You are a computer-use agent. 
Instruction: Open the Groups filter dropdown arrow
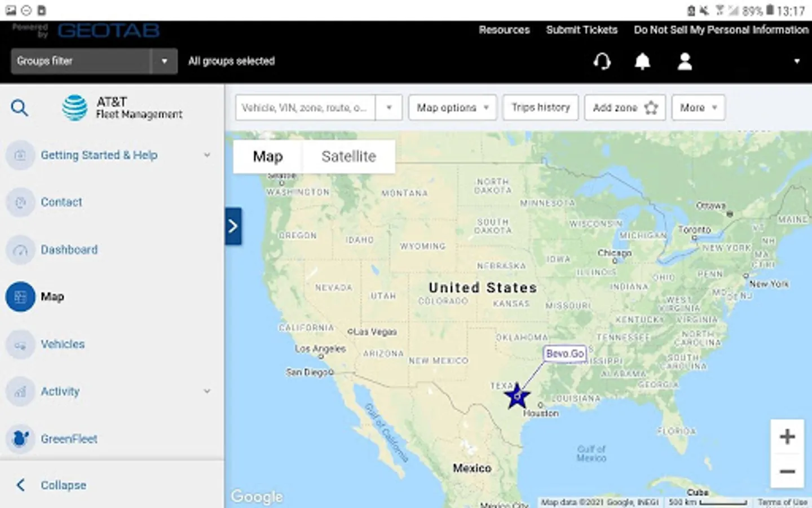(x=164, y=61)
